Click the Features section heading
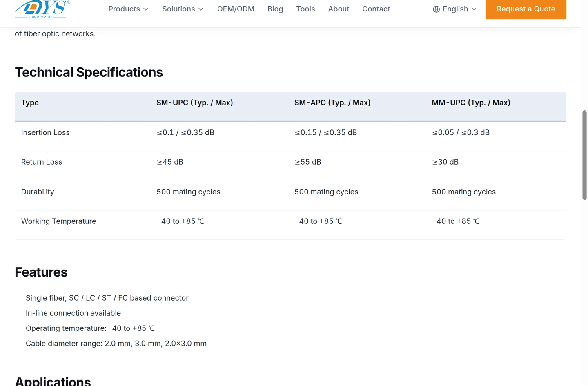 tap(41, 272)
